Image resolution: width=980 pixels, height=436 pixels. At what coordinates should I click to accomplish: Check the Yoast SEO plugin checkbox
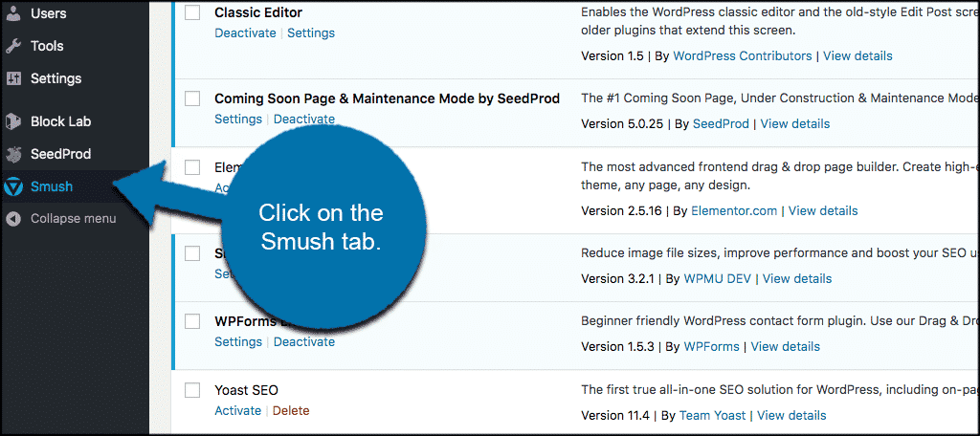tap(192, 389)
